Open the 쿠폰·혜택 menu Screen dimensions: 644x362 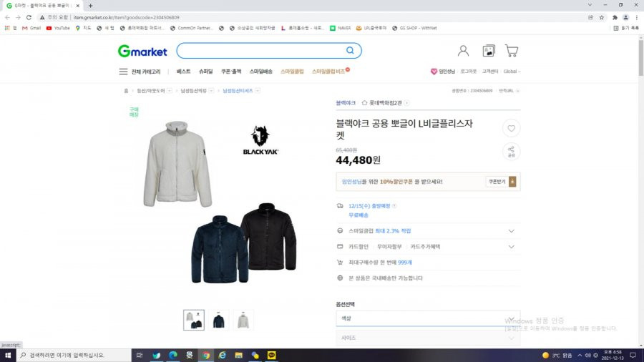click(231, 72)
